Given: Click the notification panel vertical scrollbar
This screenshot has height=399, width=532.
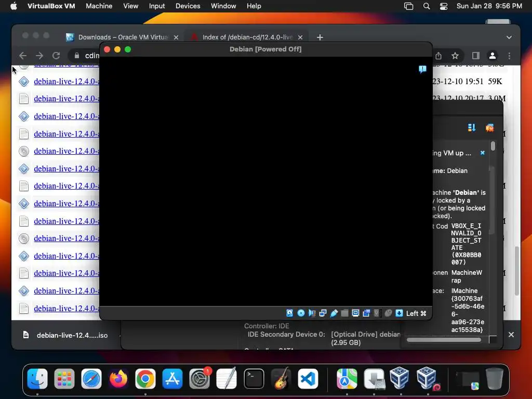Looking at the screenshot, I should pos(493,146).
